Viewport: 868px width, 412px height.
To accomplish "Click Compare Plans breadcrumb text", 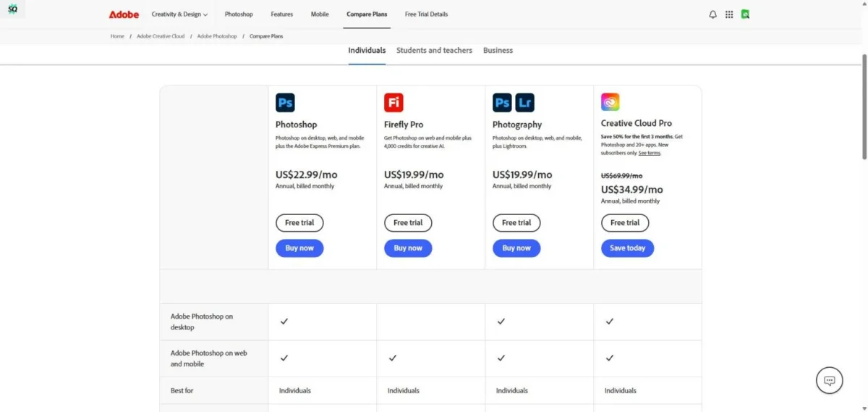I will 266,36.
